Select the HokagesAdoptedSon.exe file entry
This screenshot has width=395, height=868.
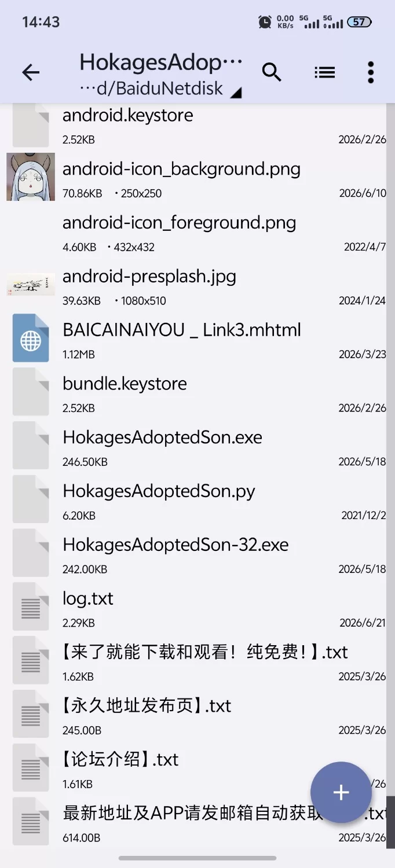[197, 448]
